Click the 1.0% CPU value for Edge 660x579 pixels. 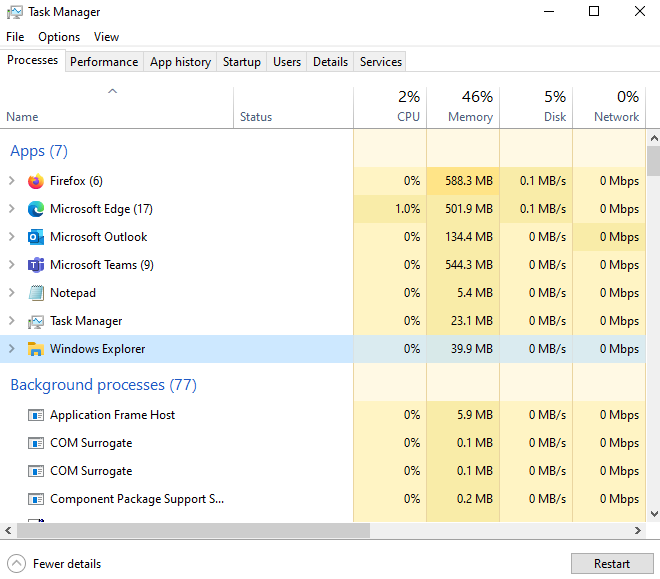pos(407,209)
